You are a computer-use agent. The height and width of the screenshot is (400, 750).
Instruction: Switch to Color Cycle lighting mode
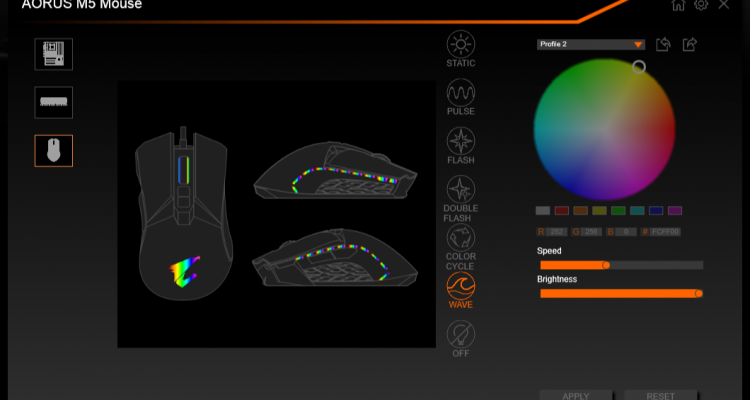460,237
